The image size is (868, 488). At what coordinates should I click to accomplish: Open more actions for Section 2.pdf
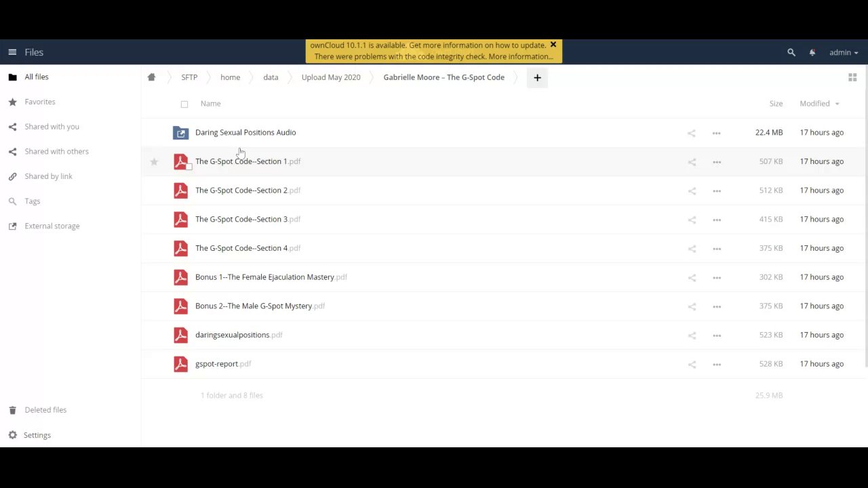(x=717, y=191)
